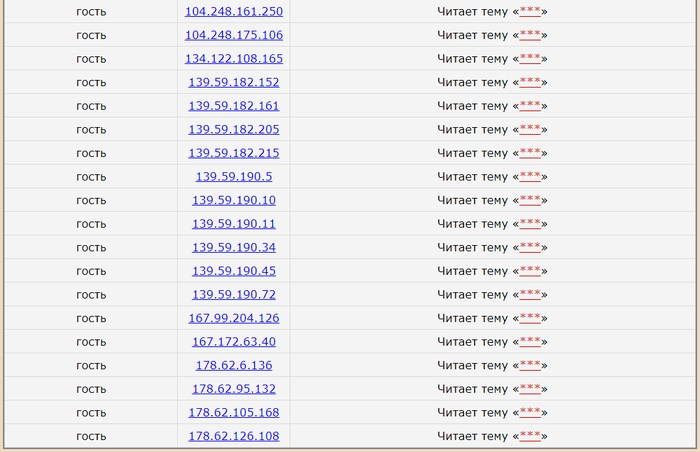Viewport: 700px width, 452px height.
Task: Open IP address 139.59.190.10 link
Action: [234, 201]
